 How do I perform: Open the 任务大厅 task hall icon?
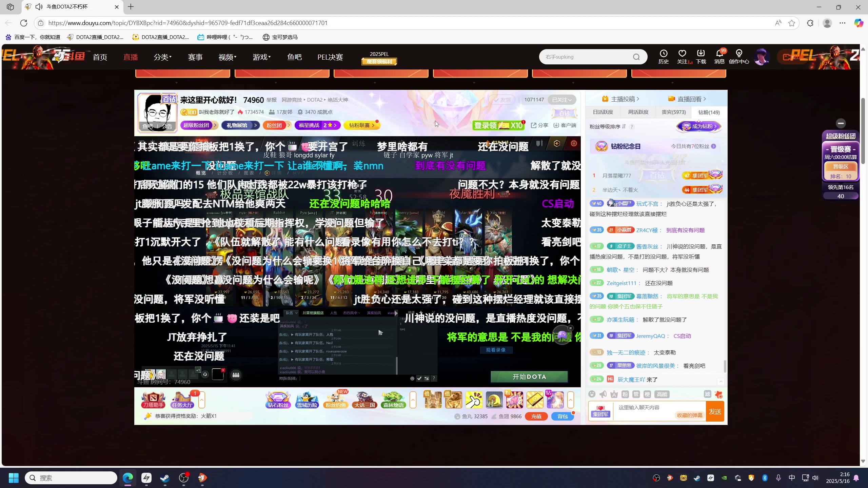click(x=182, y=400)
